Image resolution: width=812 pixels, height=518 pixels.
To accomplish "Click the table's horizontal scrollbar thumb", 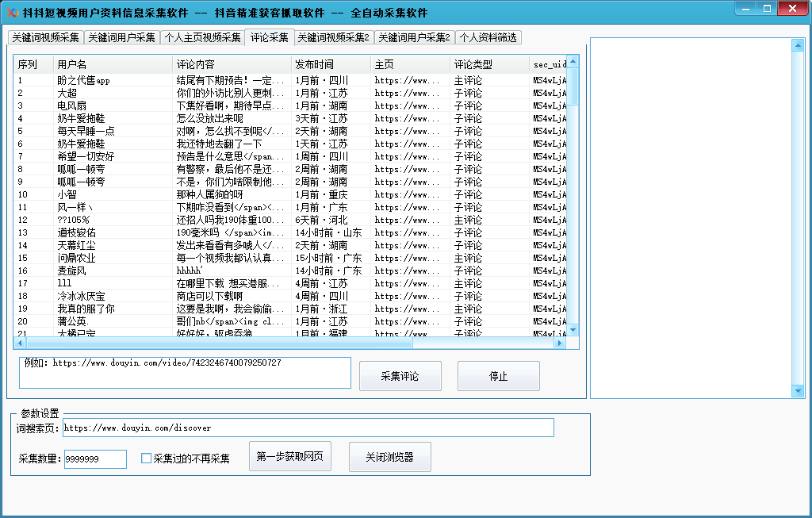I will point(220,343).
